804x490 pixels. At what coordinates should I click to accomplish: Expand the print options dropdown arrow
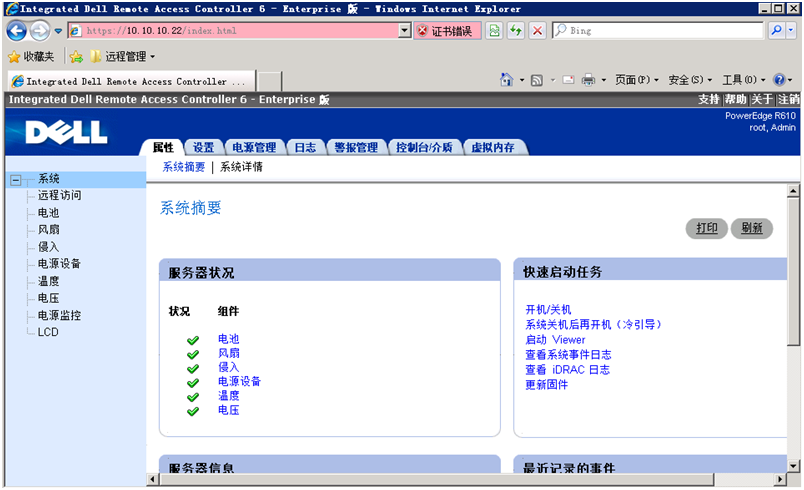pyautogui.click(x=604, y=80)
